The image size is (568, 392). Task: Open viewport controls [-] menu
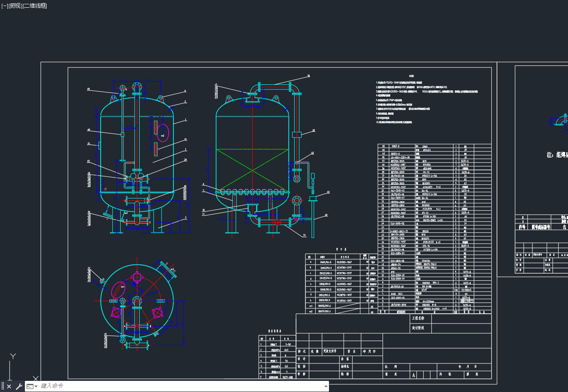coord(5,6)
